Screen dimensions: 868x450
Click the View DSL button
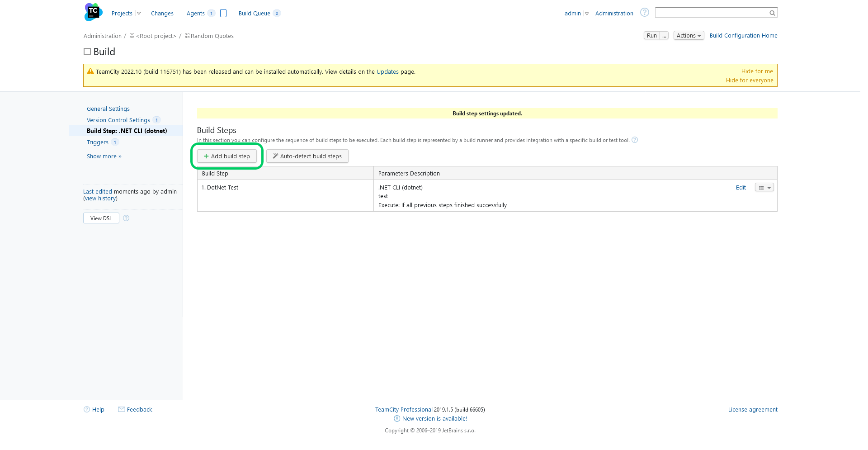tap(101, 218)
